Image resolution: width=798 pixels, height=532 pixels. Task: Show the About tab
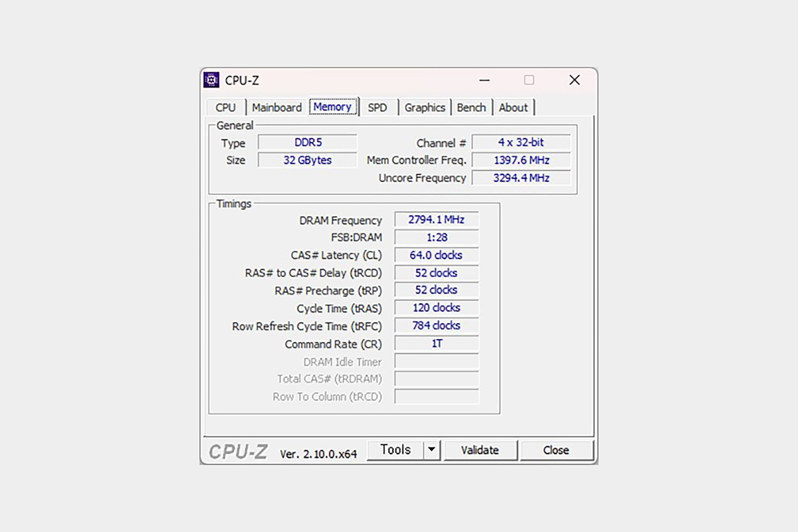point(513,108)
